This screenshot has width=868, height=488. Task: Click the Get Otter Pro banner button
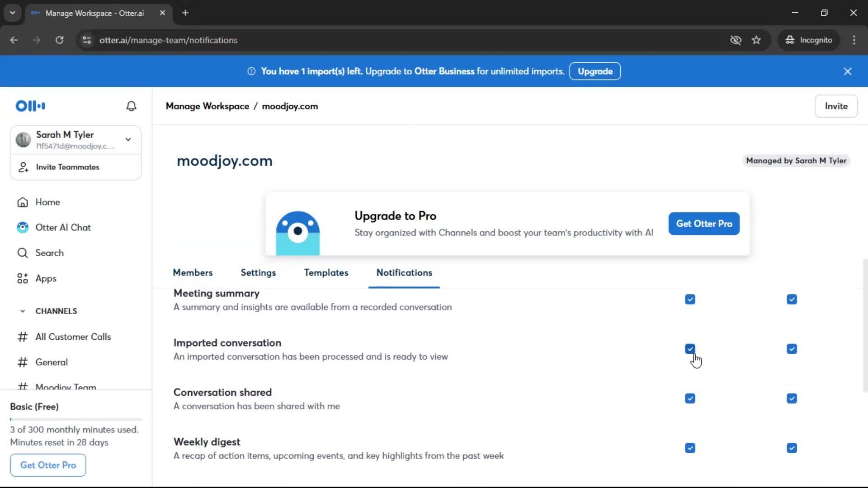tap(704, 224)
